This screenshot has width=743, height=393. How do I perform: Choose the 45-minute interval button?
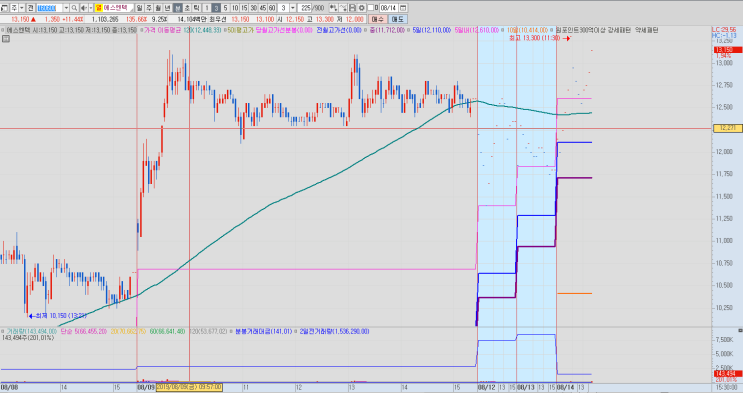263,8
